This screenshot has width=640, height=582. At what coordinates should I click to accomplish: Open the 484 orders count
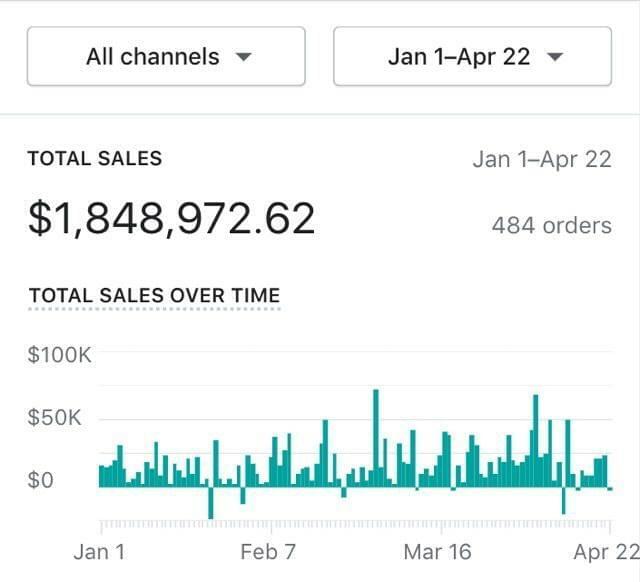click(x=551, y=225)
